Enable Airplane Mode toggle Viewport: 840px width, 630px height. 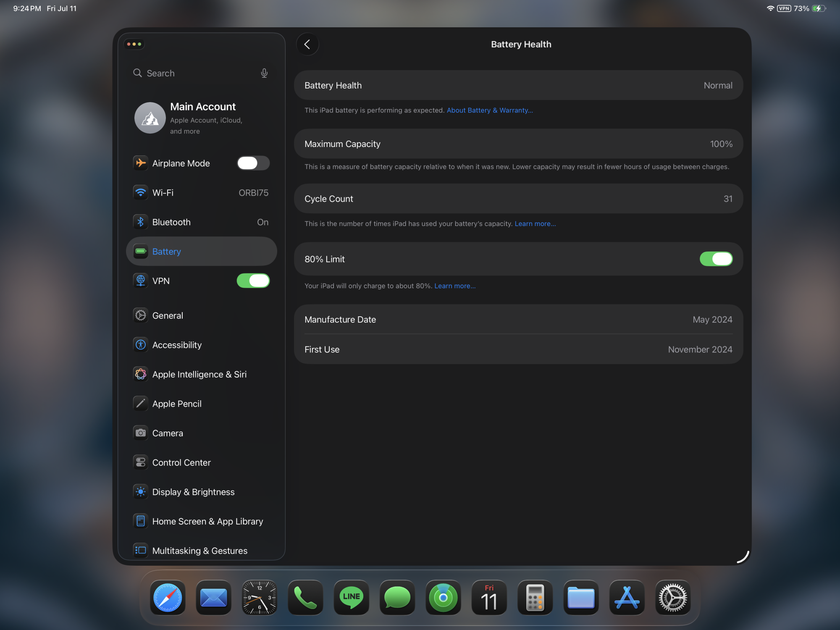(253, 163)
